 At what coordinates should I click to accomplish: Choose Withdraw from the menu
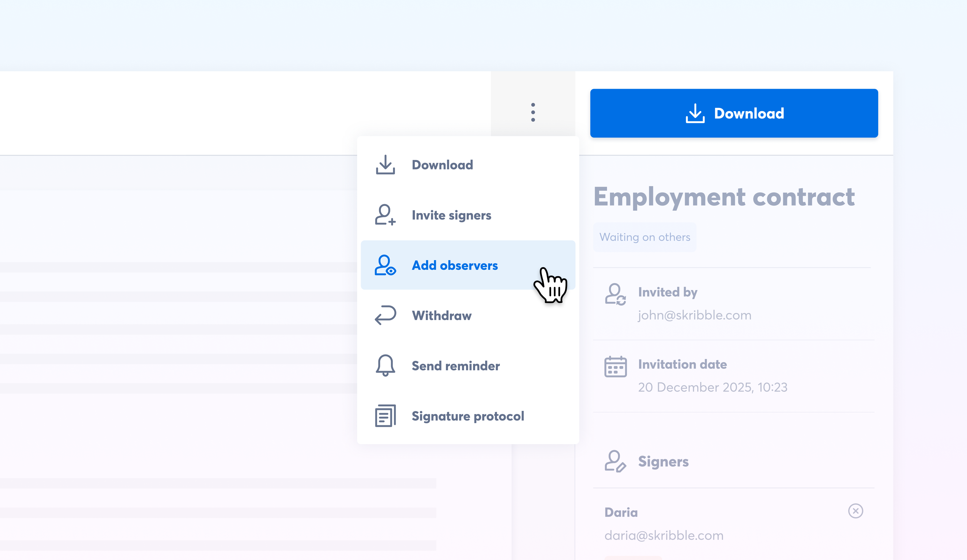[x=468, y=315]
